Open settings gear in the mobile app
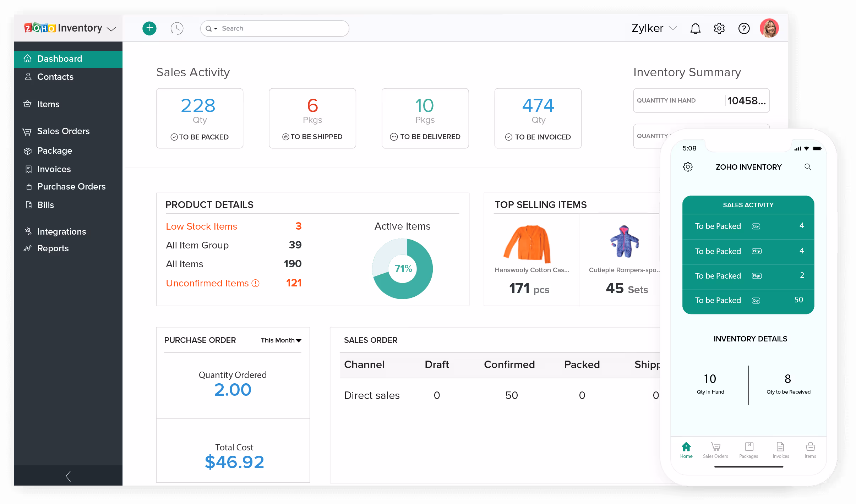The image size is (856, 504). (688, 167)
